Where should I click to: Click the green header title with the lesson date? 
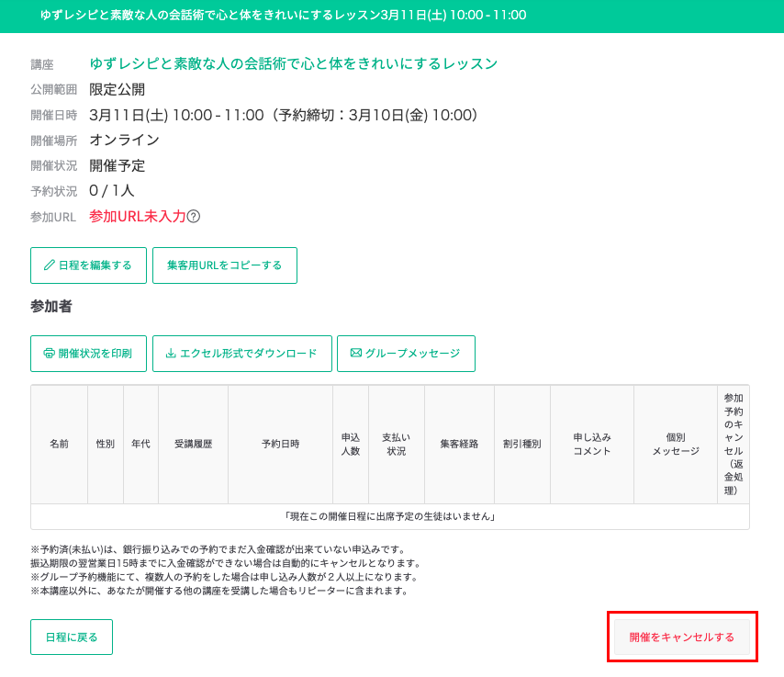pyautogui.click(x=284, y=15)
